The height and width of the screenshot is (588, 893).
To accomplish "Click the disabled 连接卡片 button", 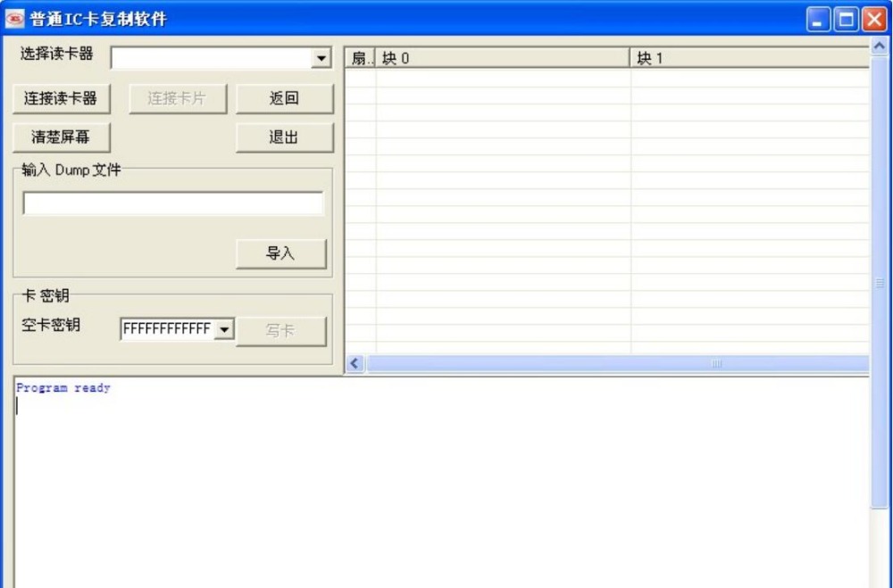I will pos(177,98).
